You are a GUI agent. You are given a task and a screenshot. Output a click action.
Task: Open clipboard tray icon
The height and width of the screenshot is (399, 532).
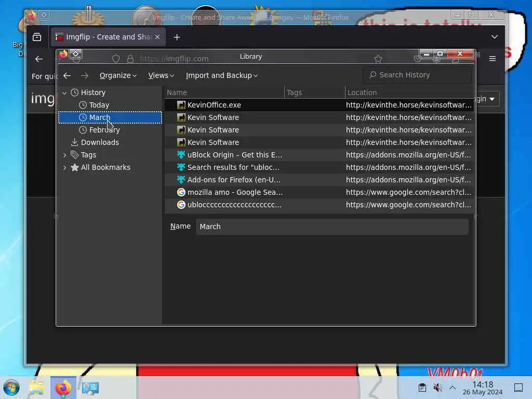(x=422, y=388)
